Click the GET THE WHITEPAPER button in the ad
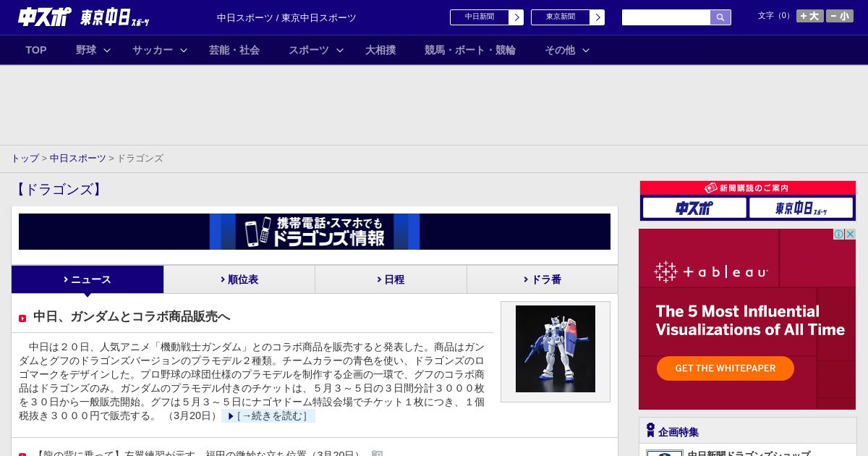Screen dimensions: 868x456 (x=726, y=368)
